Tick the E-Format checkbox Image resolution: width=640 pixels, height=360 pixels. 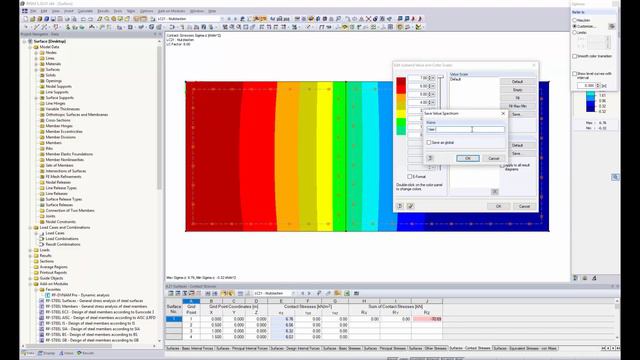coord(409,176)
